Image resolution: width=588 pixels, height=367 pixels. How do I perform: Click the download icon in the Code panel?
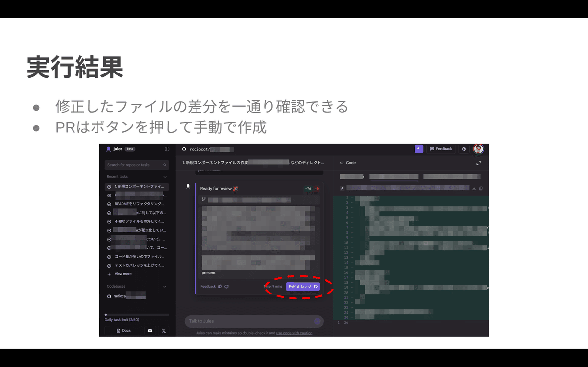tap(474, 188)
